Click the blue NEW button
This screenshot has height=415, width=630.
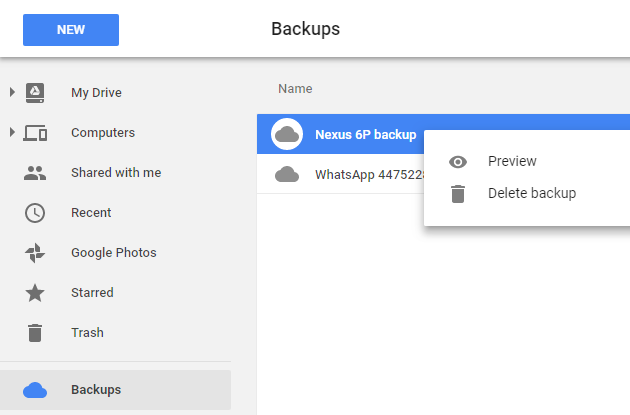click(71, 30)
